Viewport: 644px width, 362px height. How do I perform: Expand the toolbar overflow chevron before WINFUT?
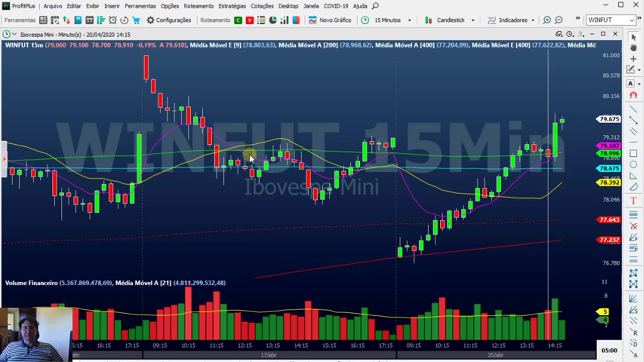point(578,19)
